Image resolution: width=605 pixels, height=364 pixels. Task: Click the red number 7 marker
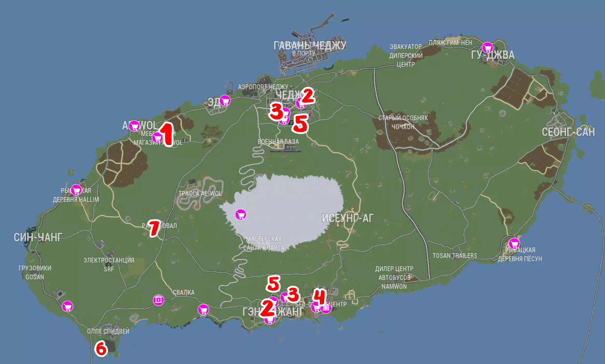click(155, 228)
